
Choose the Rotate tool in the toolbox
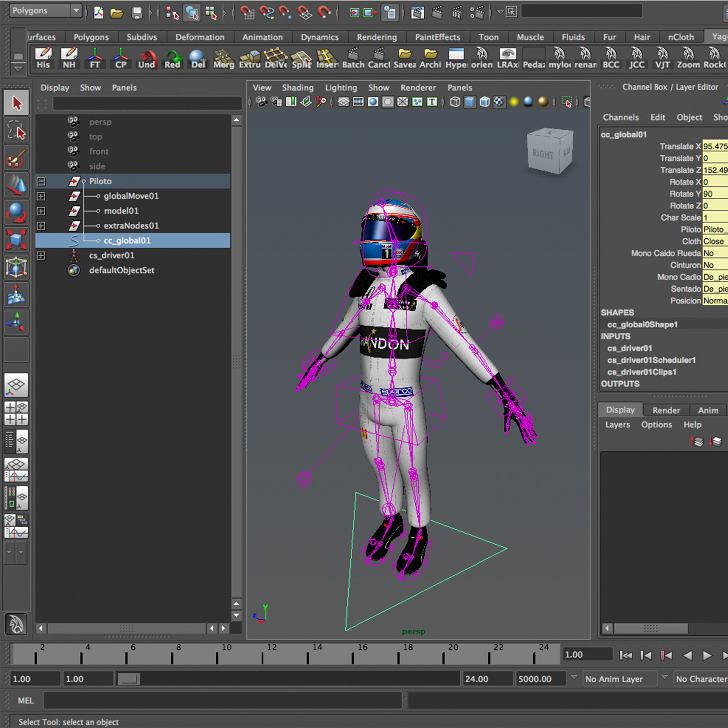point(16,213)
